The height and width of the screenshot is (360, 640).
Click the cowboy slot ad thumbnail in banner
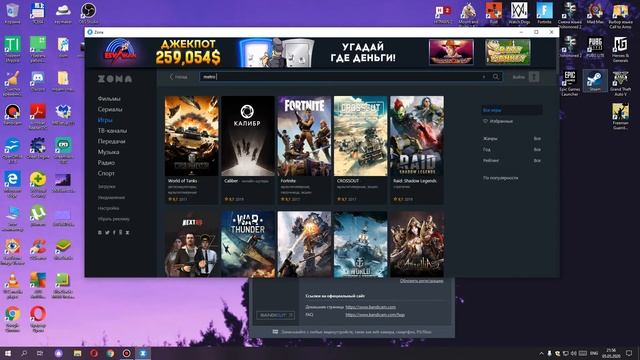click(451, 52)
